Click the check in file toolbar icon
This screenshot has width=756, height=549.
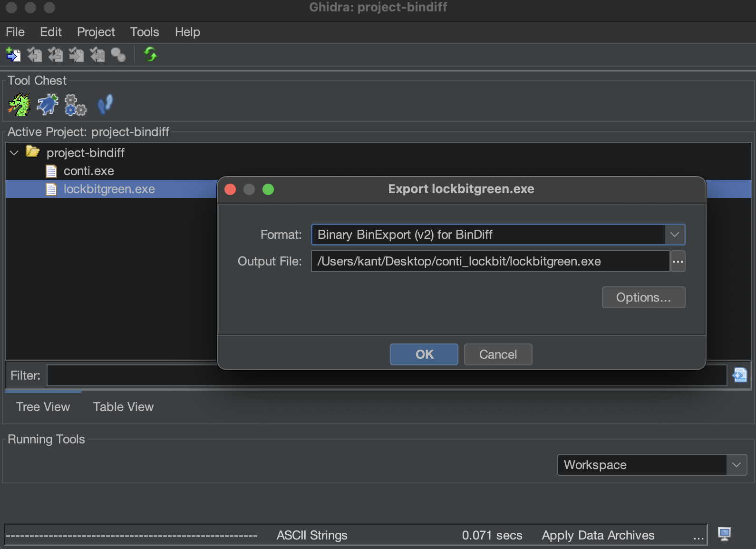(x=76, y=55)
